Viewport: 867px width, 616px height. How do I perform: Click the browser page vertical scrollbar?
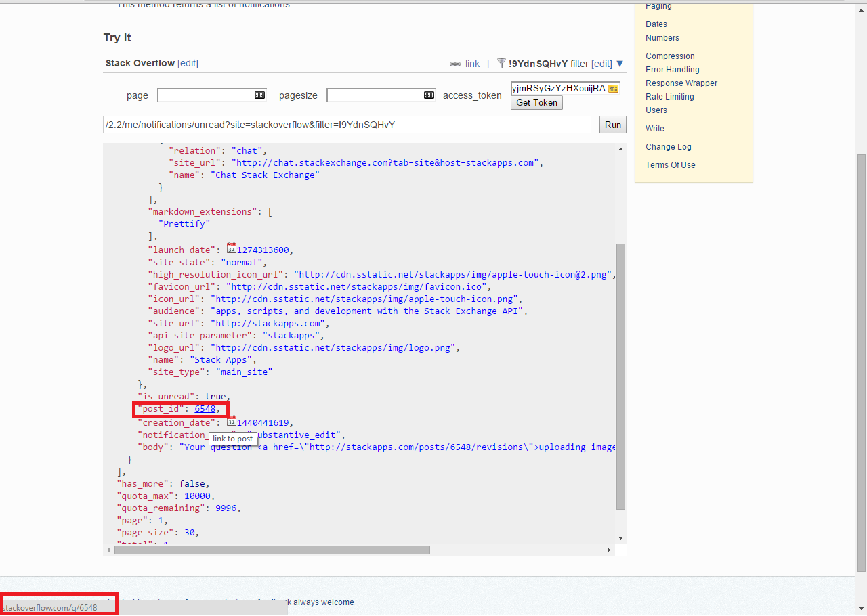tap(861, 362)
